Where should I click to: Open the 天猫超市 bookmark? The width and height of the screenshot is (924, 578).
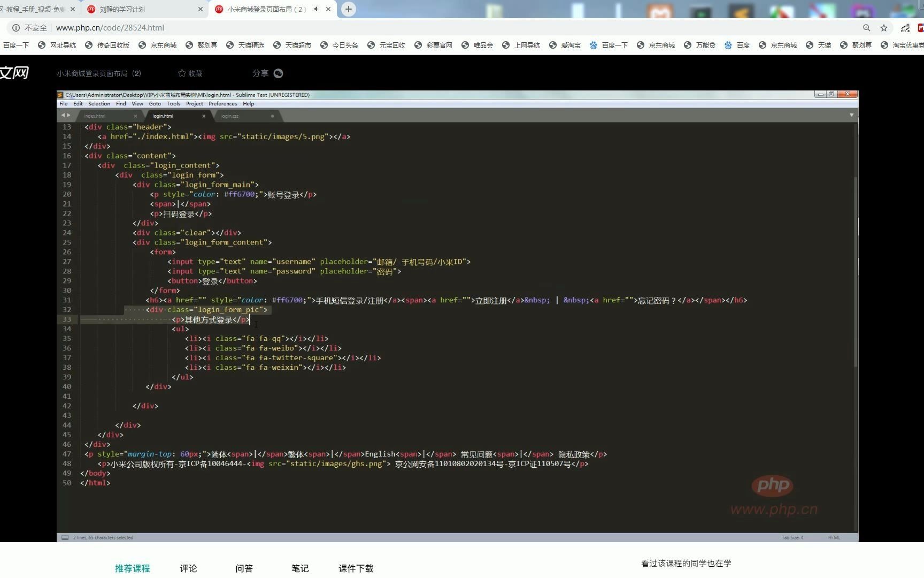pyautogui.click(x=292, y=45)
